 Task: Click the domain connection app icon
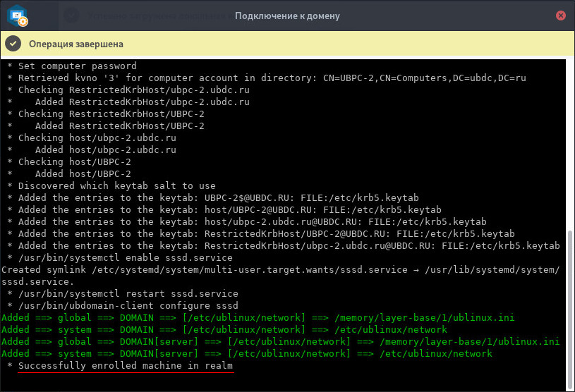click(x=18, y=16)
